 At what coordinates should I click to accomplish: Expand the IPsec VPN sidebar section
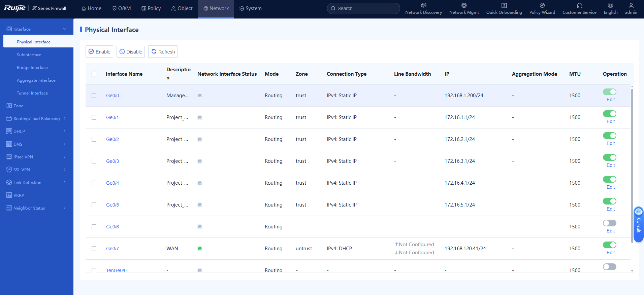[x=37, y=157]
